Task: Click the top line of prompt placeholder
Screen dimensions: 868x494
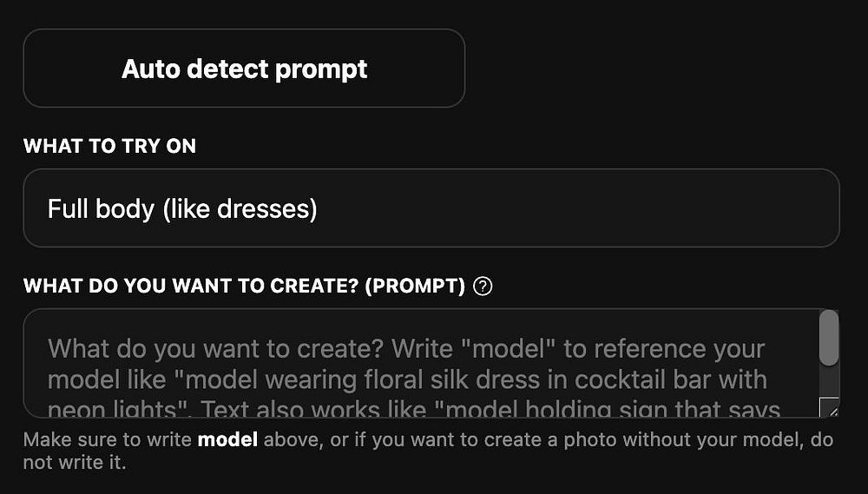Action: pos(406,349)
